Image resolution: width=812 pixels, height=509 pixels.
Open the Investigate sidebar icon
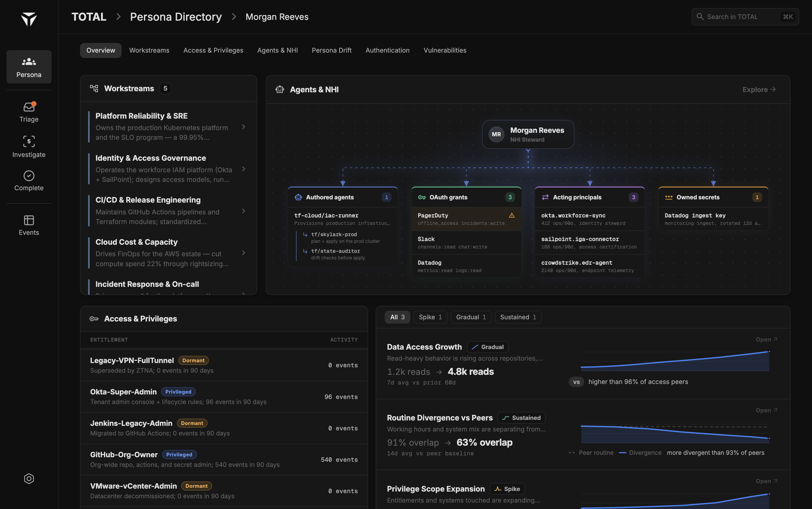29,141
